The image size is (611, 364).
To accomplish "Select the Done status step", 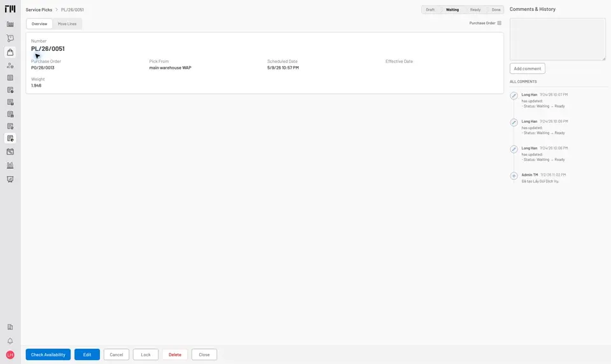I will click(x=496, y=10).
